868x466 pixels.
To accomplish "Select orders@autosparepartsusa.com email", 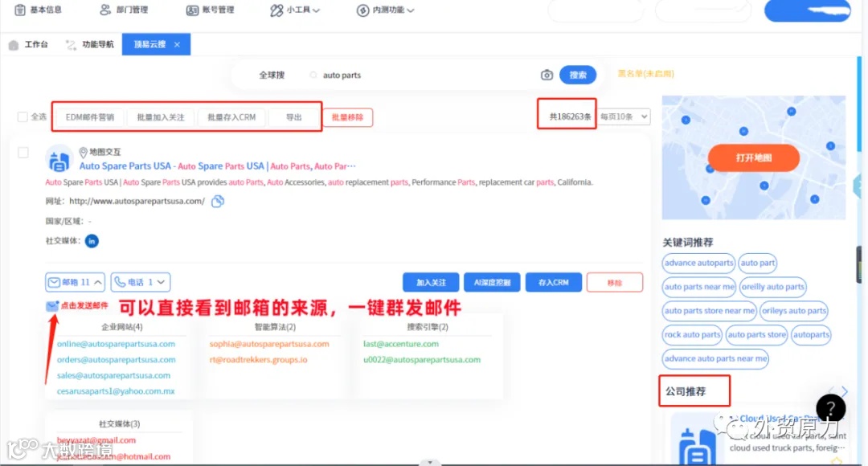I will tap(117, 360).
